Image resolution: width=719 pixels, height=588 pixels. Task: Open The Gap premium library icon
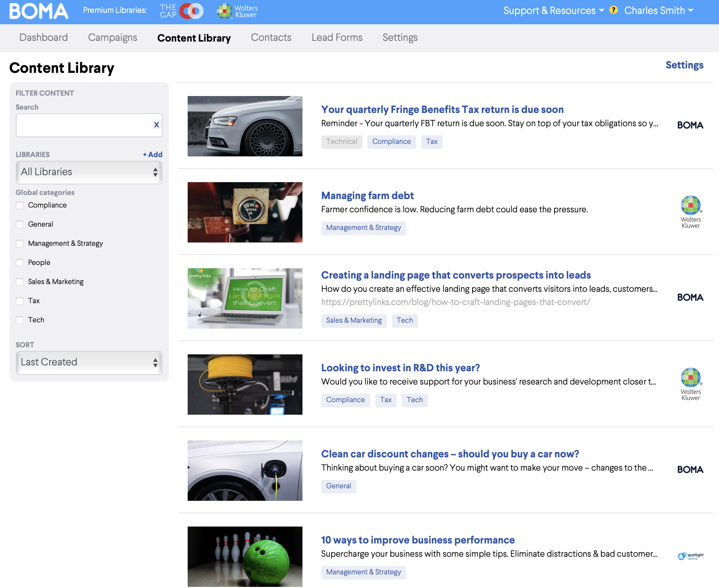pos(182,11)
